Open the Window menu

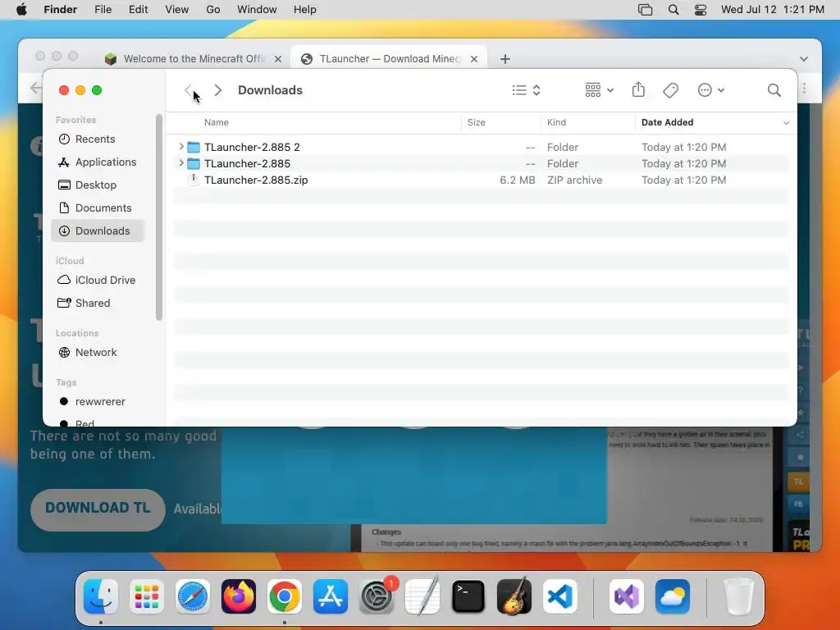257,10
